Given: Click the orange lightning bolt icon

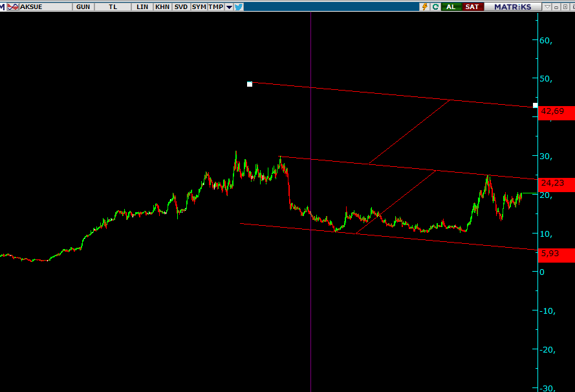Looking at the screenshot, I should click(x=425, y=6).
